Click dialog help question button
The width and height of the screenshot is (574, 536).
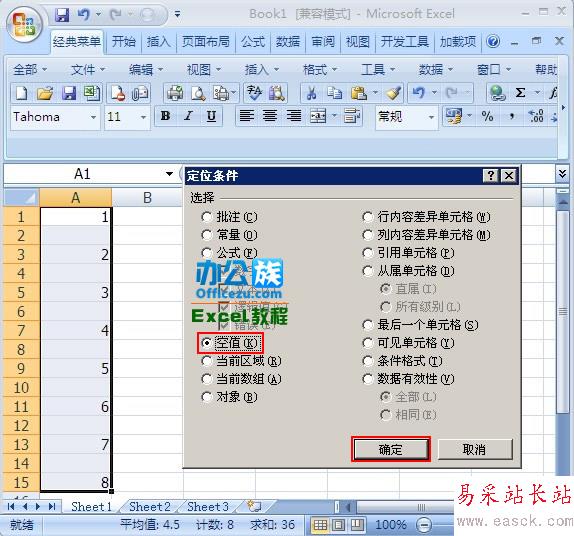click(491, 176)
